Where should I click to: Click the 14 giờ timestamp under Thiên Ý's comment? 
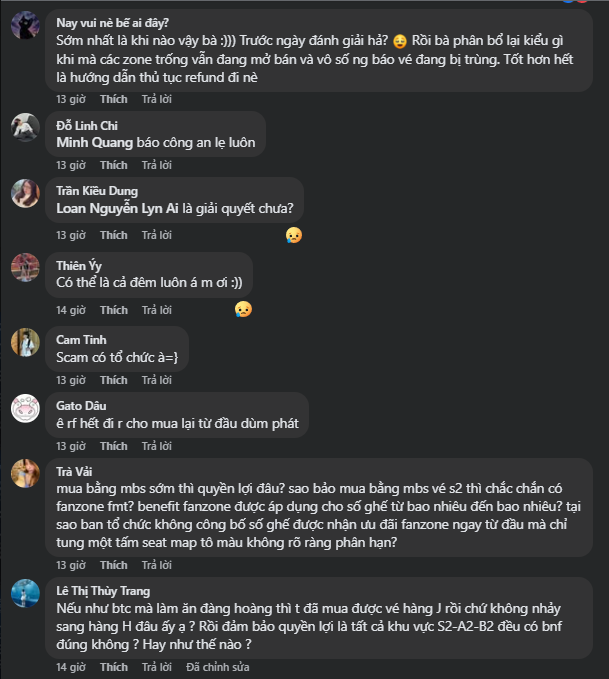point(70,310)
